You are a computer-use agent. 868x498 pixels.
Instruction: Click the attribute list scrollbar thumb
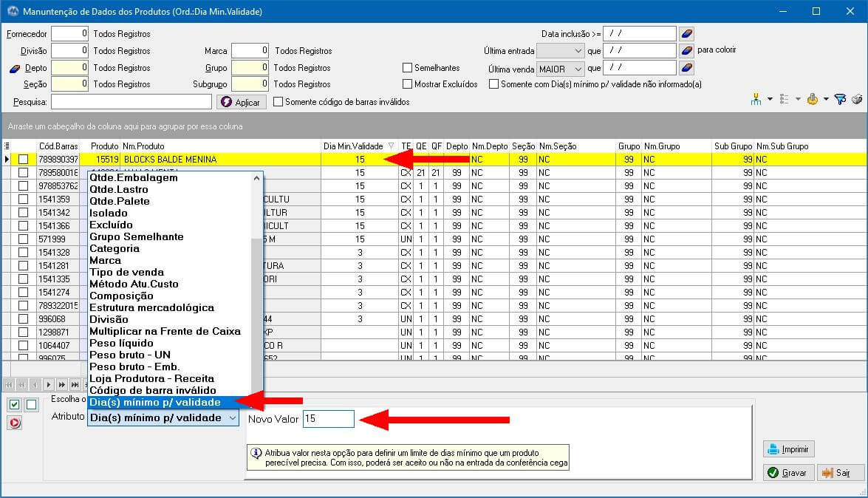(256, 315)
